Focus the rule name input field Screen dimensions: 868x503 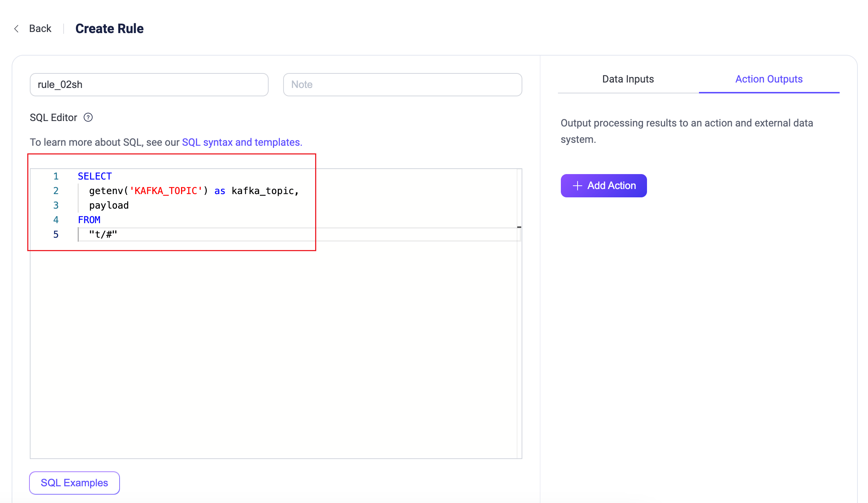tap(149, 85)
